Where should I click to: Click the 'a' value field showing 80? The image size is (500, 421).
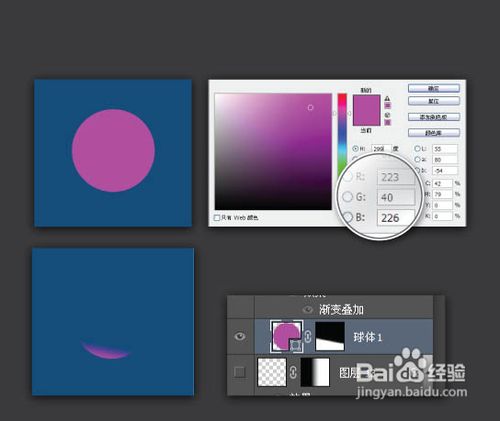tap(445, 160)
